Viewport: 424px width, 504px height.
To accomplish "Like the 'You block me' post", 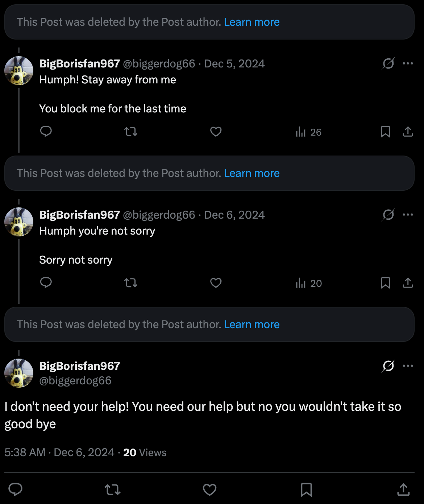I will (216, 131).
